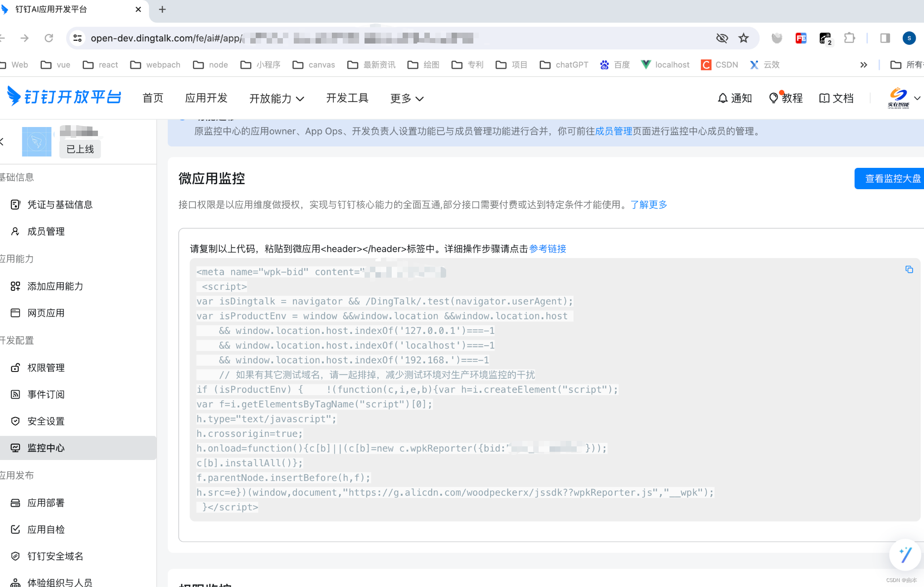Show more bookmarks with the double chevron
The width and height of the screenshot is (924, 587).
coord(864,65)
